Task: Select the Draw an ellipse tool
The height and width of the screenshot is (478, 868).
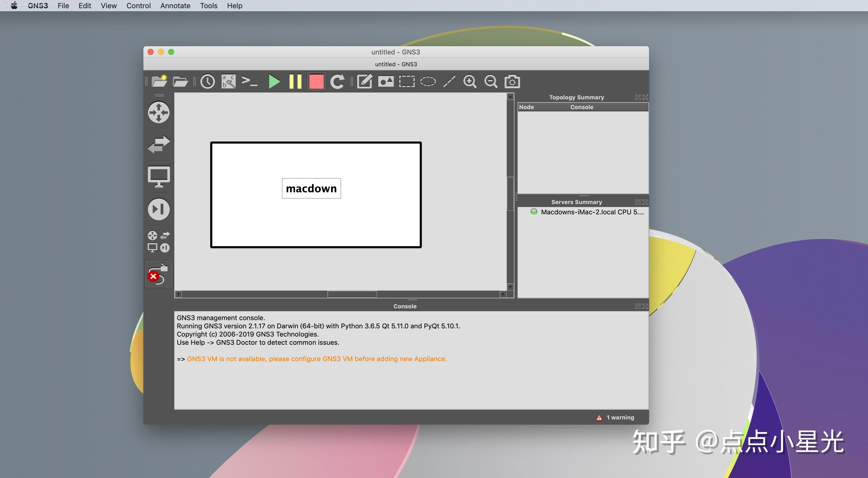Action: pos(428,81)
